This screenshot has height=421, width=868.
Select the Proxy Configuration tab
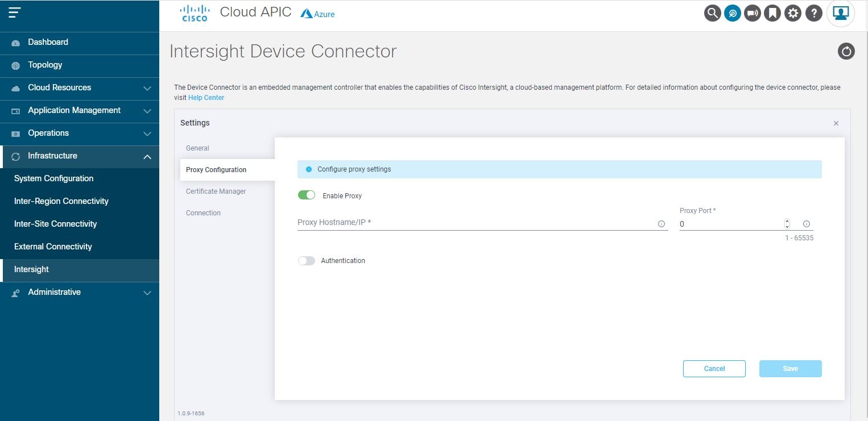(x=228, y=170)
